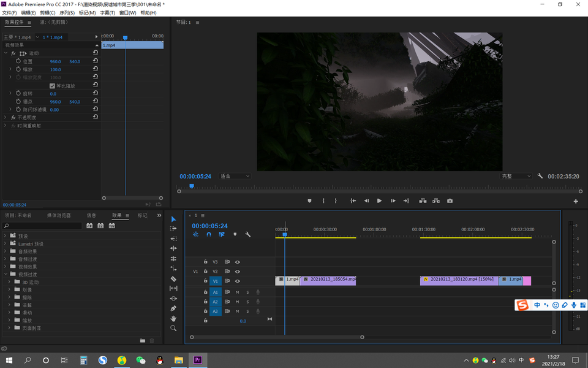Toggle V1 track output eye

tap(238, 281)
